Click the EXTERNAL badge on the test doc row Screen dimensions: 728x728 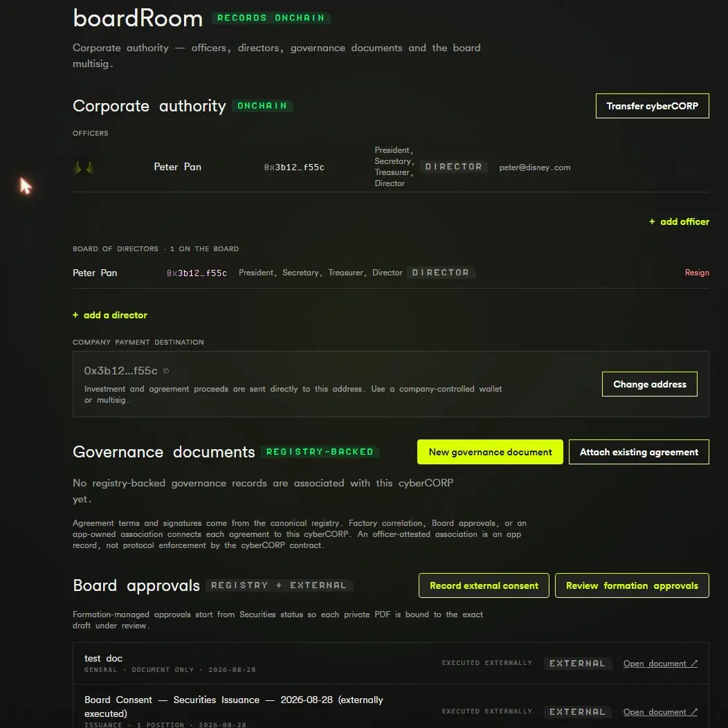pyautogui.click(x=578, y=664)
